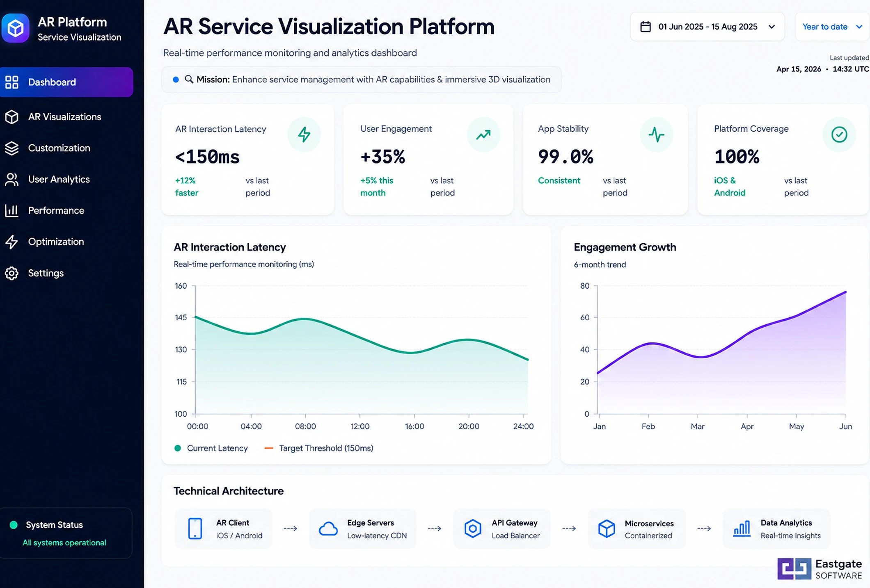The width and height of the screenshot is (870, 588).
Task: Click the calendar icon in the date picker
Action: tap(646, 27)
